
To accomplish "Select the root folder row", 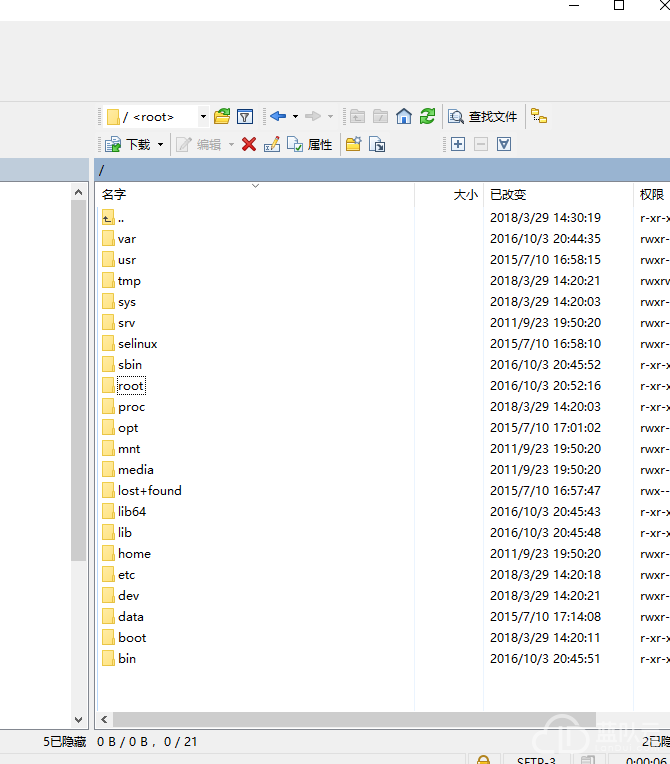I will click(x=124, y=386).
